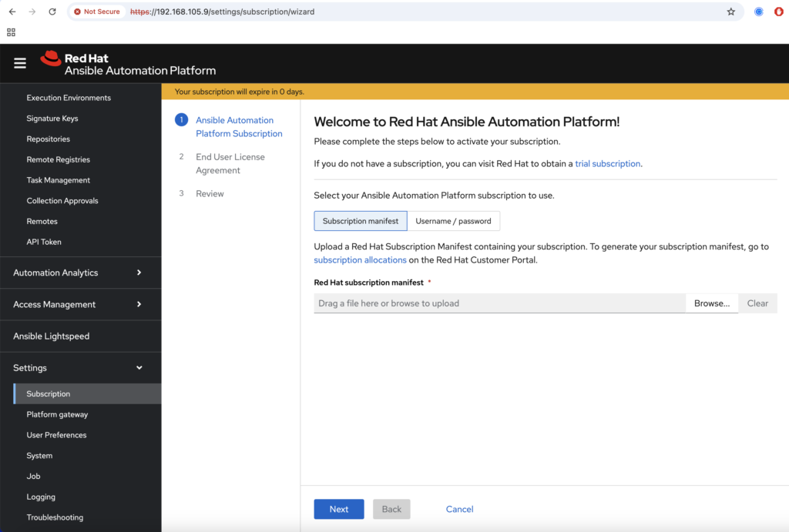Click 'Red Hat subscription manifest' label
This screenshot has width=789, height=532.
[x=369, y=283]
